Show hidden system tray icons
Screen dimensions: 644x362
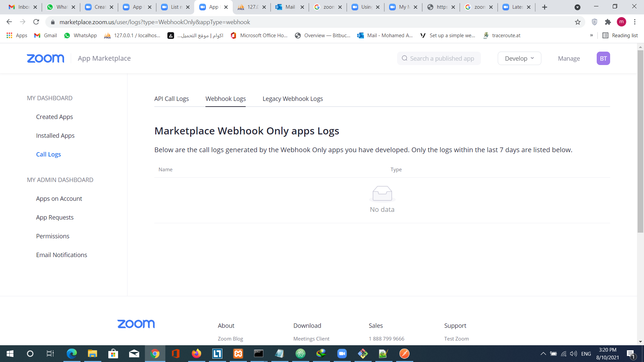(x=543, y=354)
